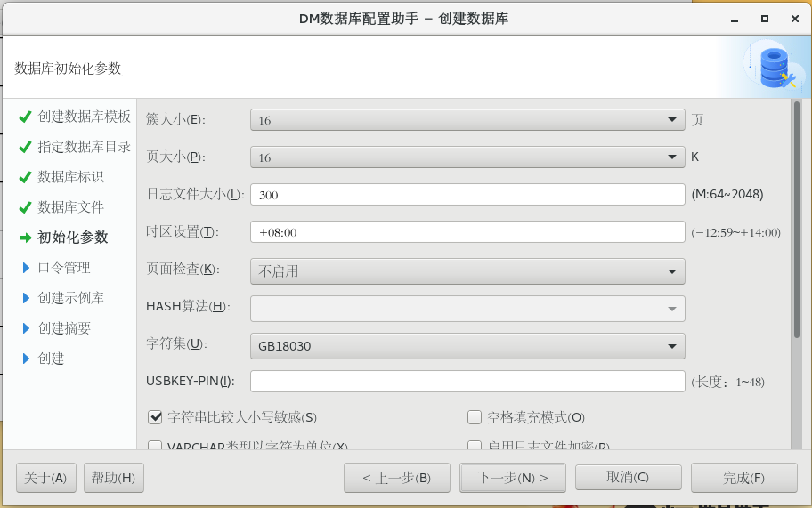
Task: Select 创建摘要 step label
Action: [x=64, y=328]
